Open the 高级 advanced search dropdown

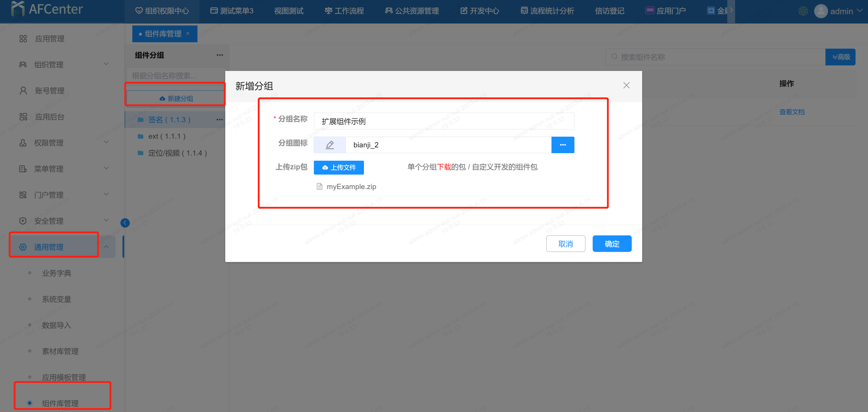click(840, 57)
